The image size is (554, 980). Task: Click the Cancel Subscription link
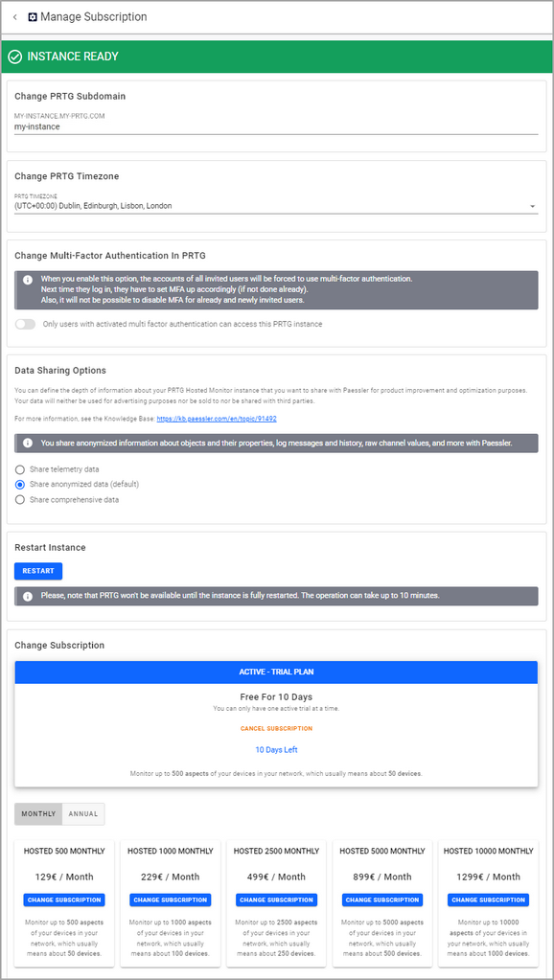pyautogui.click(x=276, y=728)
